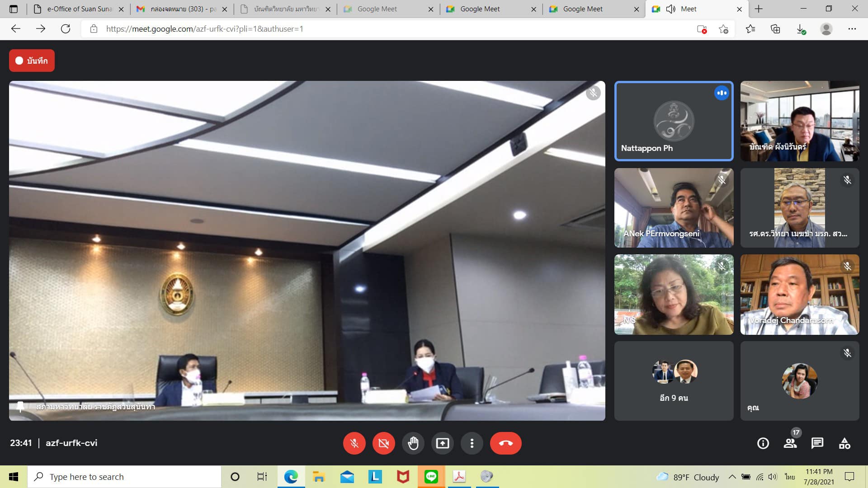Open meeting details info icon
This screenshot has width=868, height=488.
pyautogui.click(x=763, y=443)
